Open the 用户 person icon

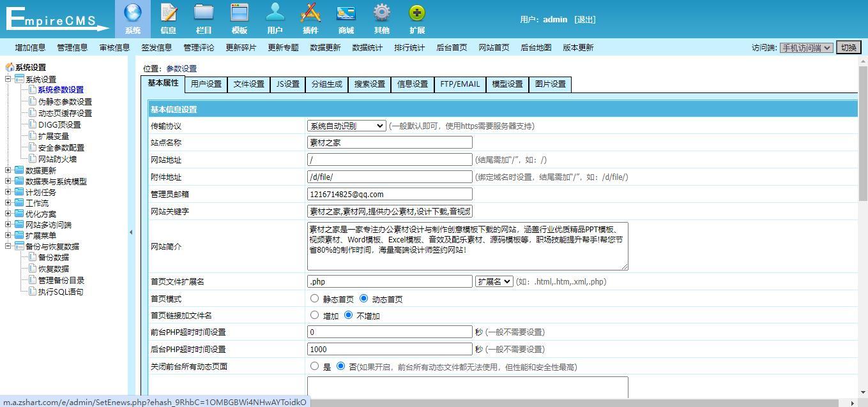pyautogui.click(x=275, y=13)
